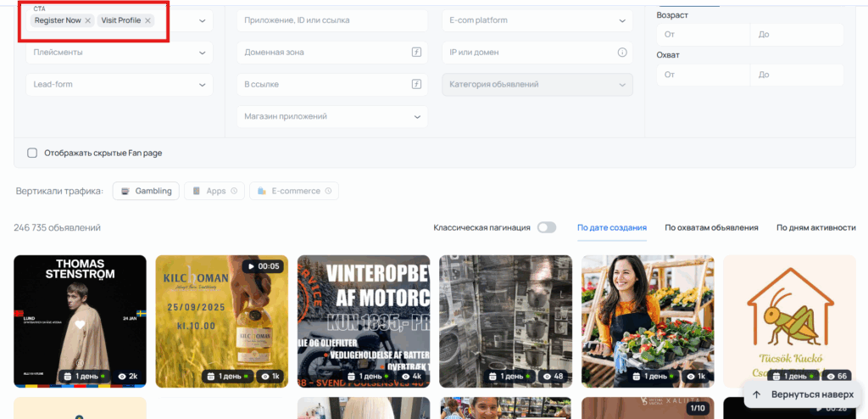Click info icon next to E-commerce vertical

pos(328,191)
